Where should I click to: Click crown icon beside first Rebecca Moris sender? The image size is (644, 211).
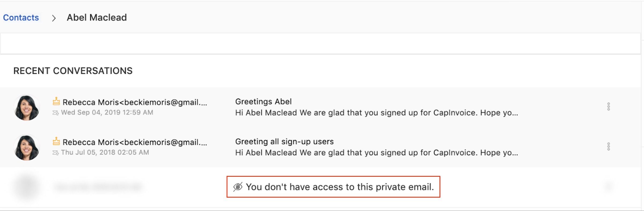[x=56, y=101]
